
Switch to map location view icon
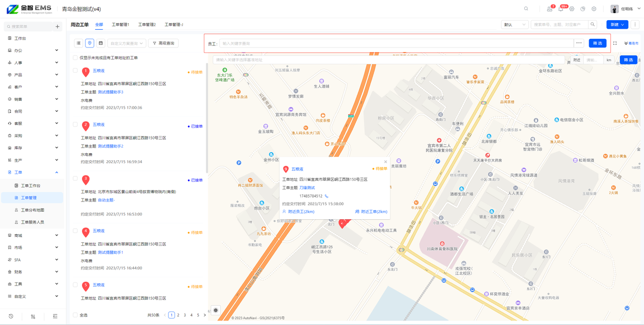point(90,43)
